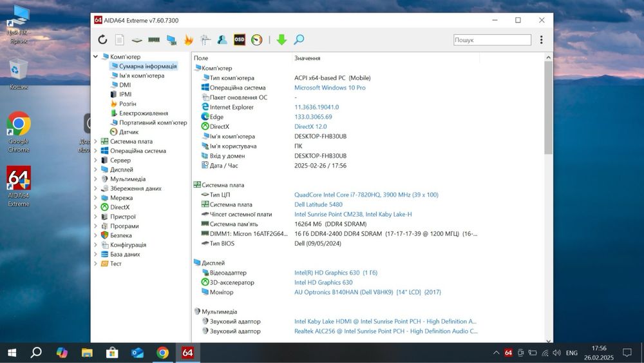Select the DMI tree item
The height and width of the screenshot is (363, 644).
coord(125,84)
